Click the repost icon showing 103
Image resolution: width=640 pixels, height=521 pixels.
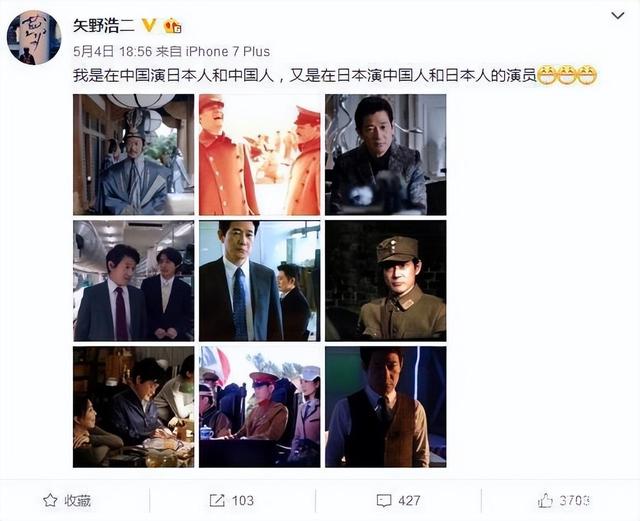click(217, 500)
